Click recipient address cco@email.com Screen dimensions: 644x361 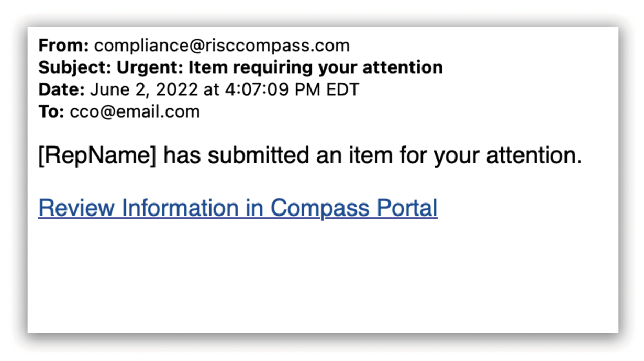click(x=135, y=111)
